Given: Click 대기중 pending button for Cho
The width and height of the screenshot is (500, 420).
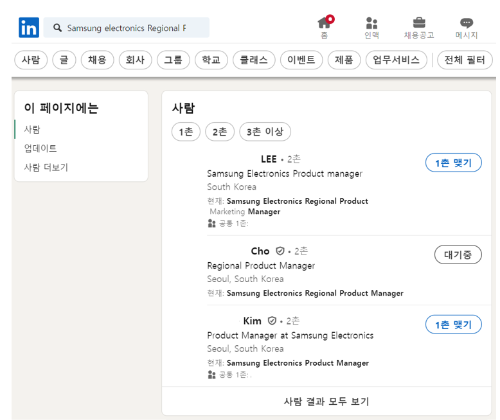Looking at the screenshot, I should click(458, 255).
